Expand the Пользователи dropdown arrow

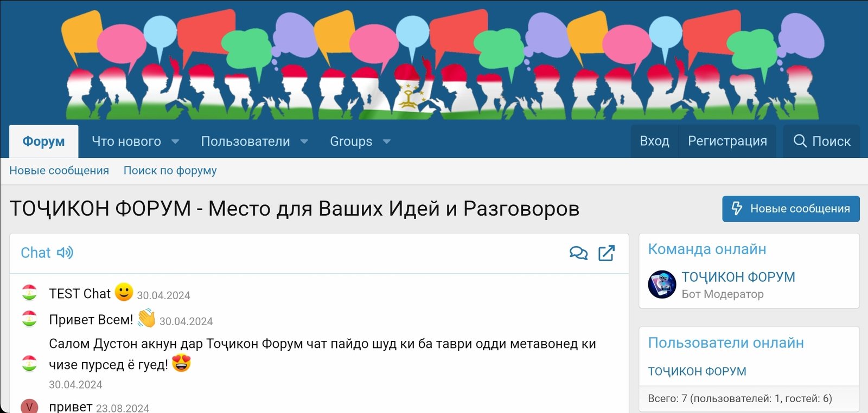[304, 141]
